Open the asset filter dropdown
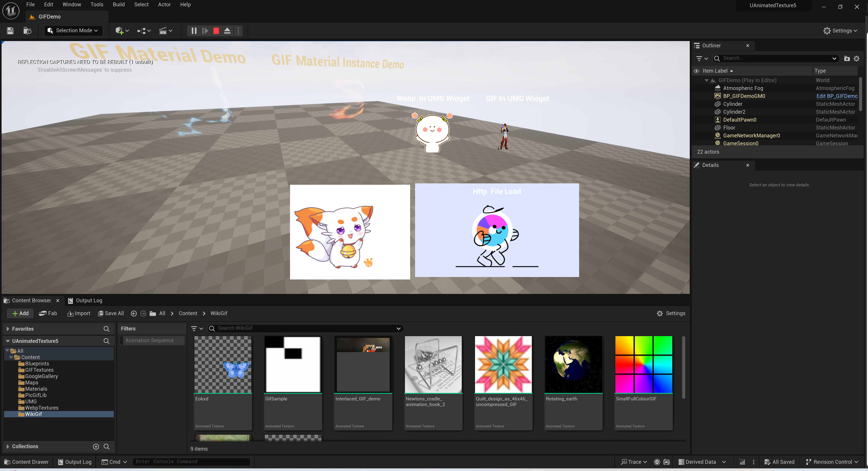The height and width of the screenshot is (471, 868). coord(197,328)
